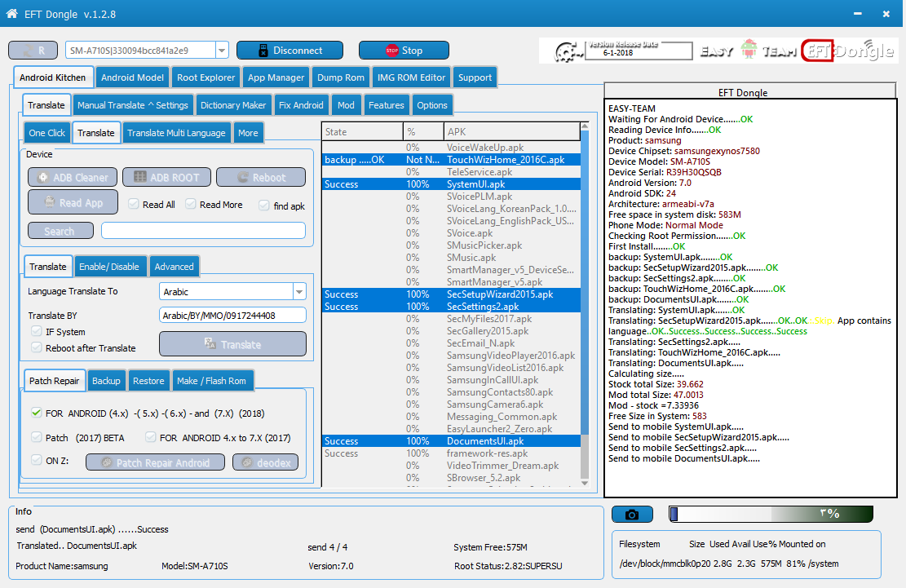
Task: Start translation with the Translate button
Action: click(x=232, y=344)
